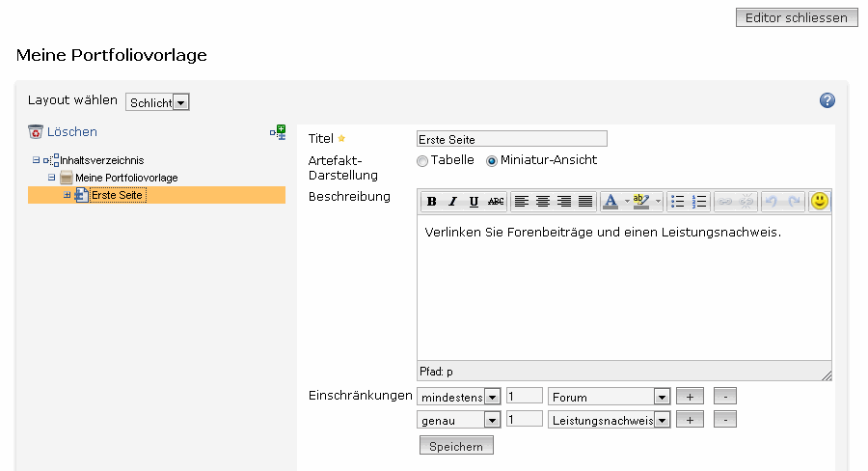Apply strikethrough formatting
Viewport: 868px width, 471px height.
click(x=496, y=202)
